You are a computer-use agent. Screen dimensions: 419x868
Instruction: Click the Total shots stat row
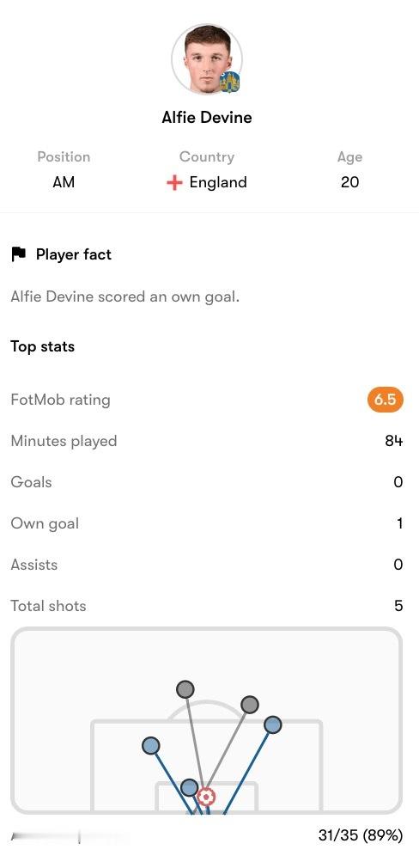(x=207, y=606)
